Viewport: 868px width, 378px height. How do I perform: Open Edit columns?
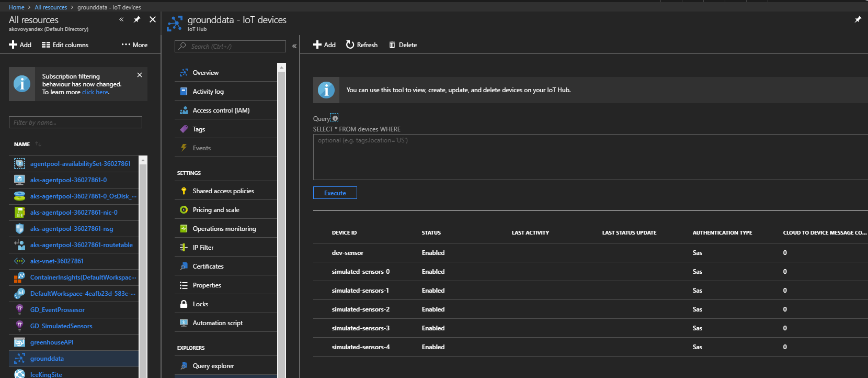point(65,45)
